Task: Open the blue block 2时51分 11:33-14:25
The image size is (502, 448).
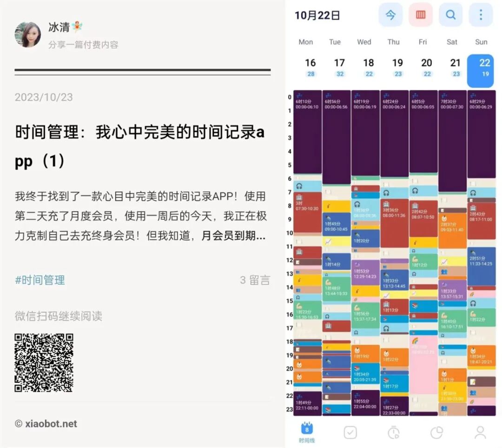Action: [481, 266]
